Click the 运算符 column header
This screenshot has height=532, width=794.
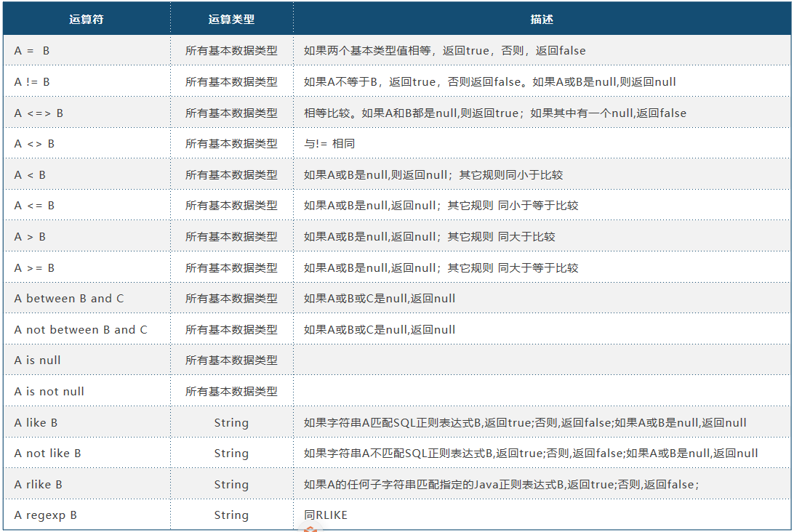click(87, 20)
